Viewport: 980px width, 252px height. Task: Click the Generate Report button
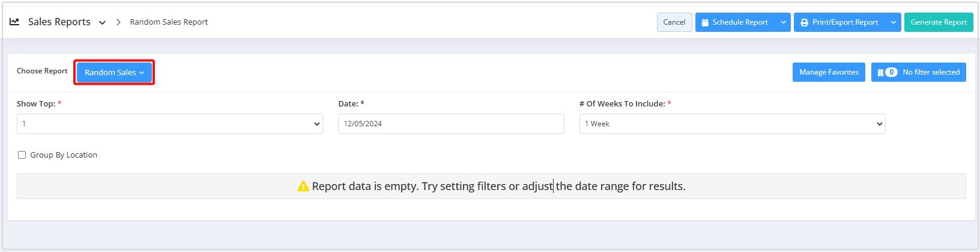[939, 22]
